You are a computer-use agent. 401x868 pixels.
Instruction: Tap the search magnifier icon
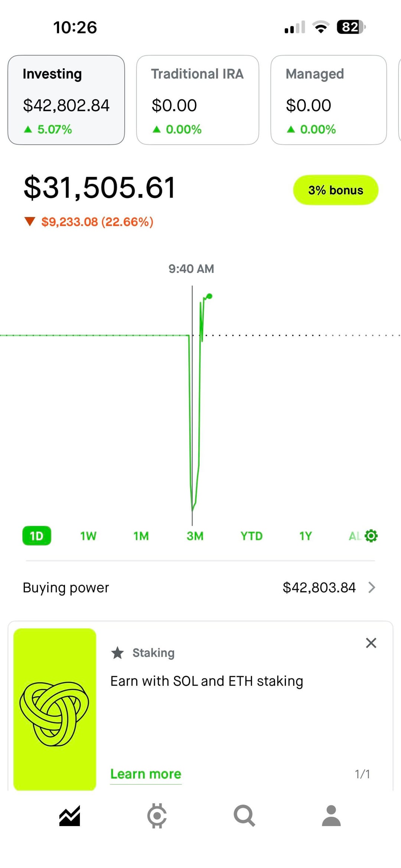click(244, 816)
